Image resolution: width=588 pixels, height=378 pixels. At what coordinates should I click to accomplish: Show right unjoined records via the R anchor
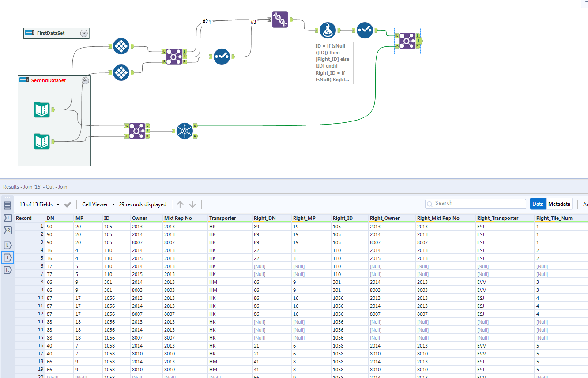[7, 270]
